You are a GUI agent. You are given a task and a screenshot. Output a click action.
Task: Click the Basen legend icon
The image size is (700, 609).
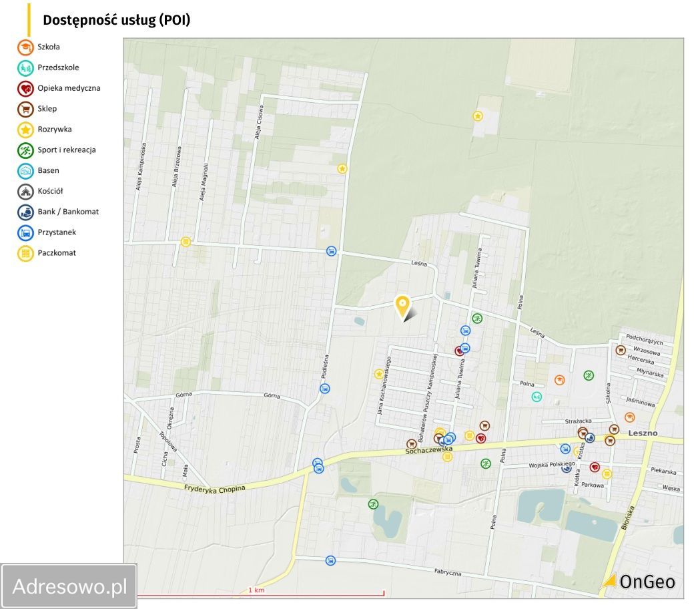[25, 171]
